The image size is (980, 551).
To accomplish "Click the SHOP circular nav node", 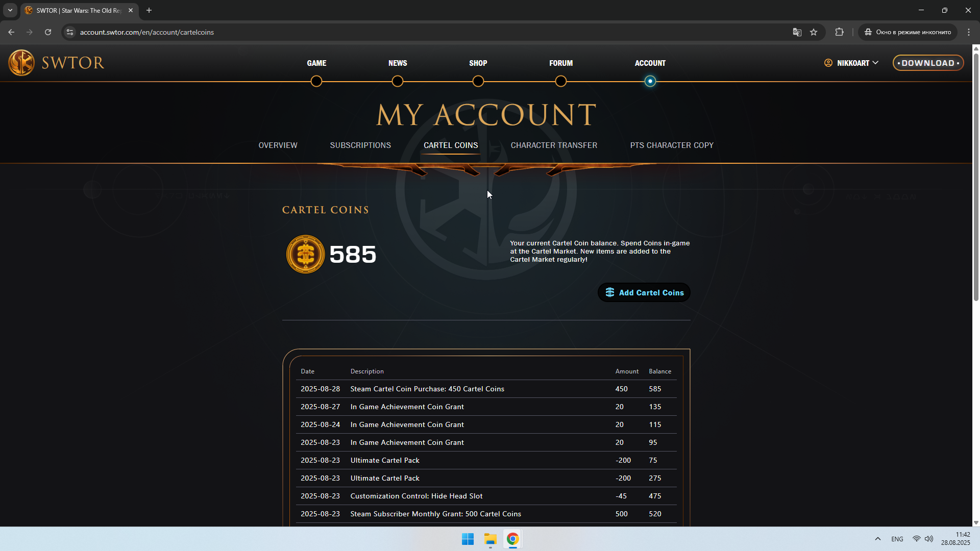I will click(478, 81).
